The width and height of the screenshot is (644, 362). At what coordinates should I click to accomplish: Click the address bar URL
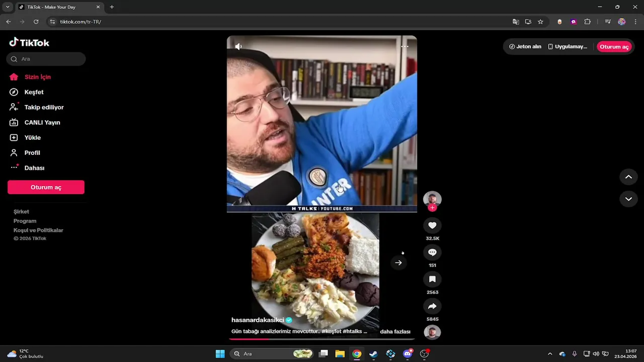coord(80,22)
